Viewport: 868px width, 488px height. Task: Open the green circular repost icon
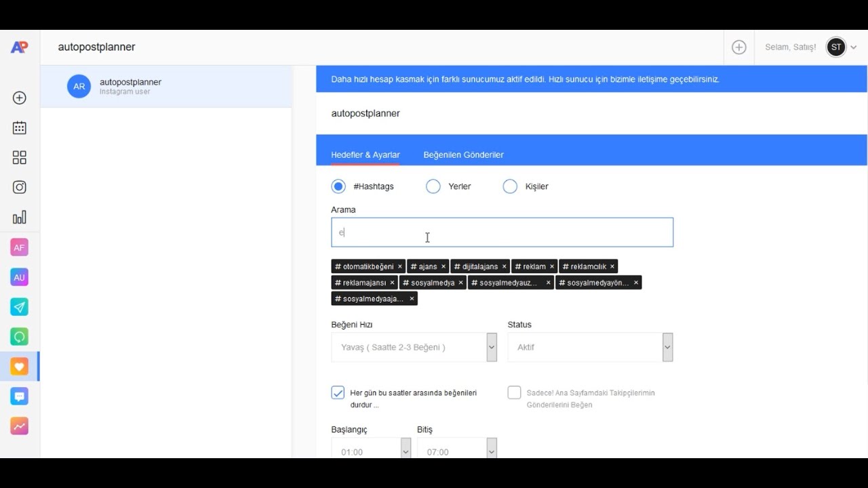[19, 337]
